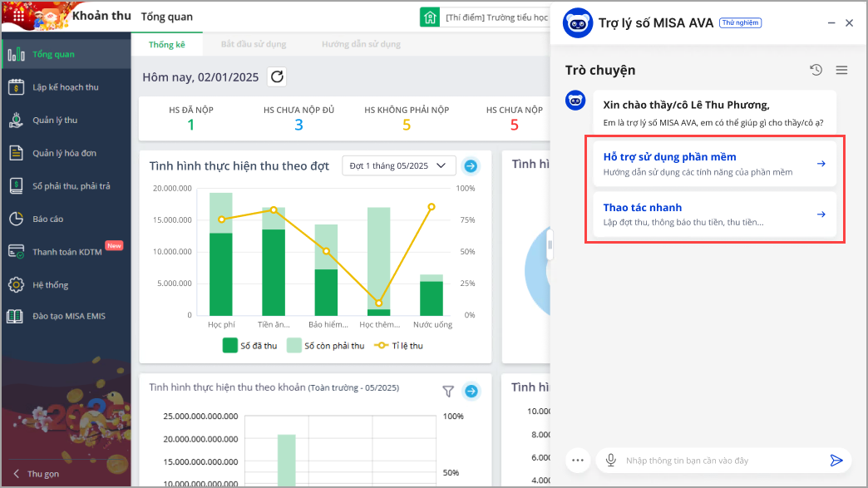
Task: Click the green school building icon
Action: tap(430, 17)
